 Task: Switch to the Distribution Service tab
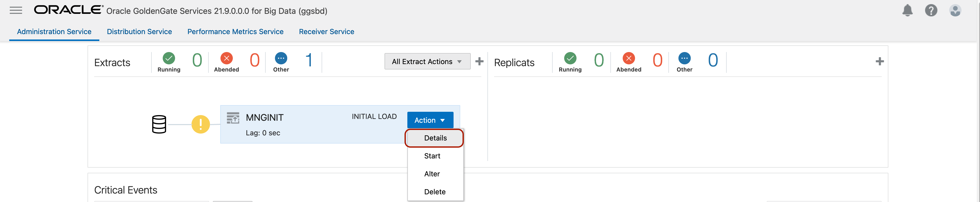click(x=139, y=32)
